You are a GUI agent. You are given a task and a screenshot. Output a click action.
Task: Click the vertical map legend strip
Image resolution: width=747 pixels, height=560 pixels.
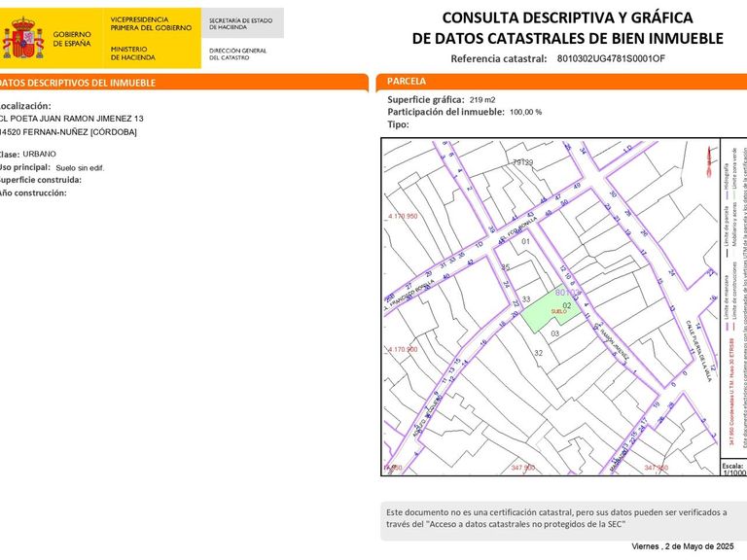tap(733, 299)
